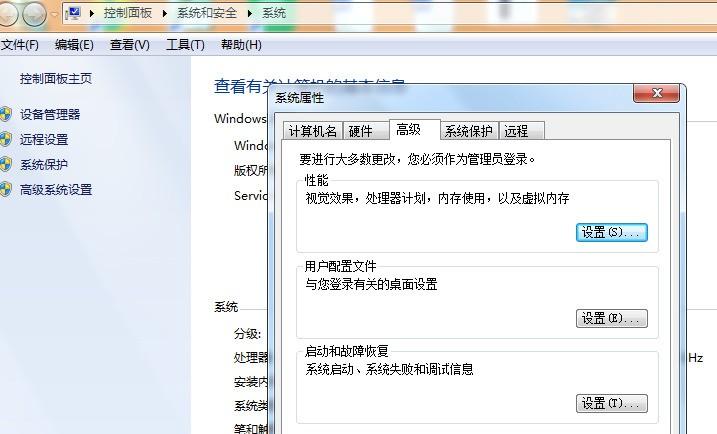Screen dimensions: 717x434
Task: Click shield icon beside 系统保护
Action: tap(5, 165)
